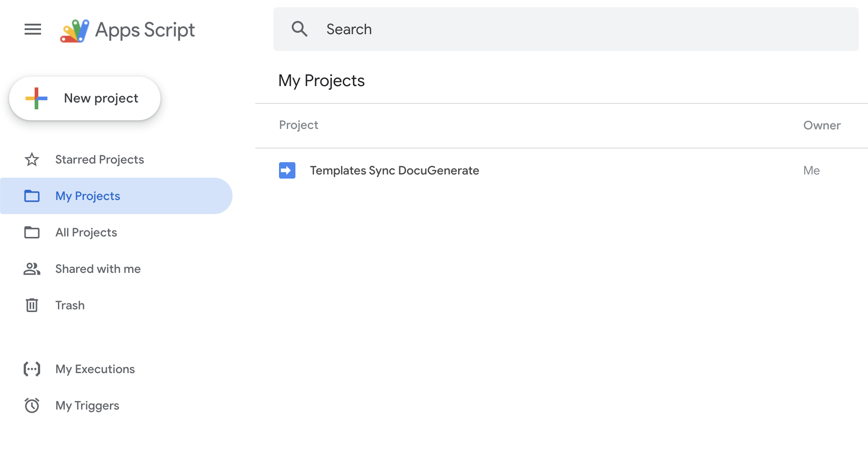Viewport: 868px width, 451px height.
Task: Click the My Executions brackets icon
Action: (32, 369)
